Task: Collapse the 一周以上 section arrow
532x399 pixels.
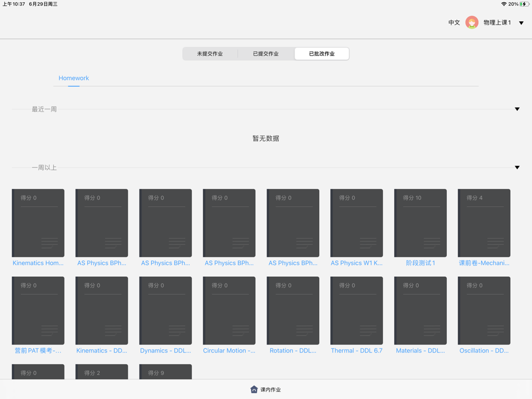Action: coord(517,168)
